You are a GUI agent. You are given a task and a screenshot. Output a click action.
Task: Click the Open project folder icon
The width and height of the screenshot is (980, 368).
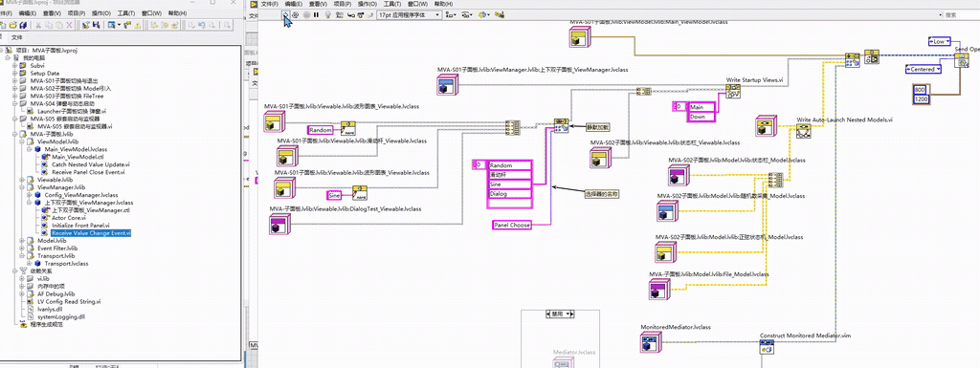point(12,25)
